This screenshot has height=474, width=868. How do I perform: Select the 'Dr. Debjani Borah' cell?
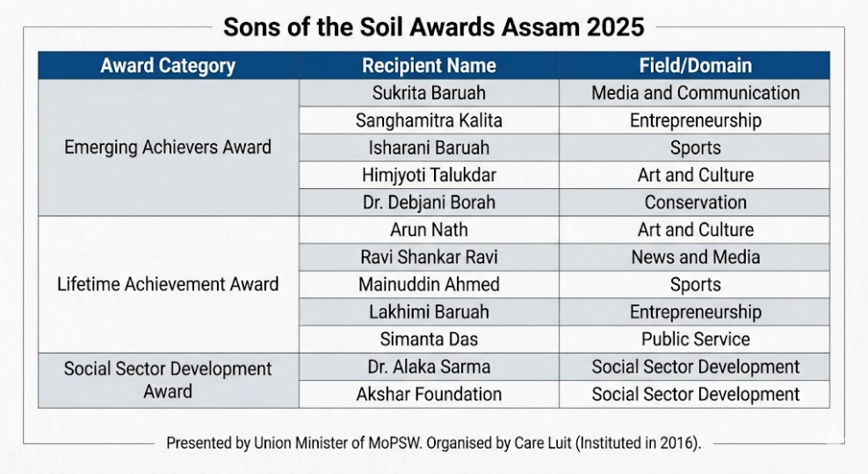tap(429, 202)
